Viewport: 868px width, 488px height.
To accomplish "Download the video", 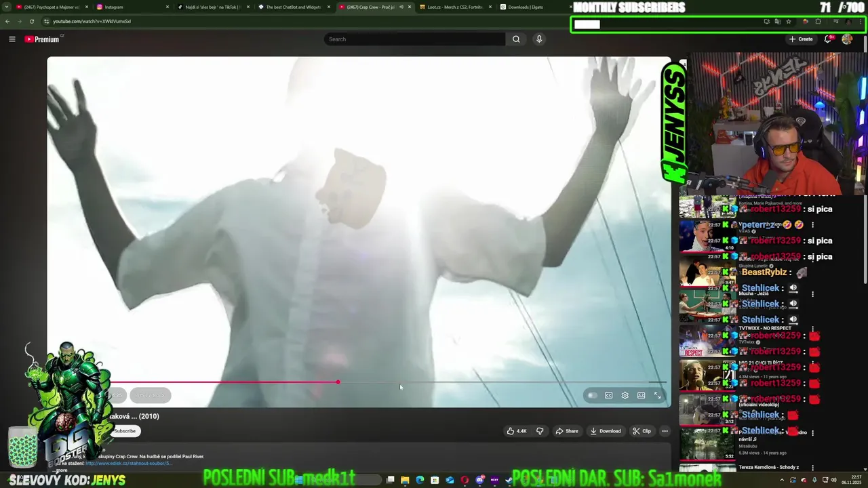I will click(x=606, y=431).
